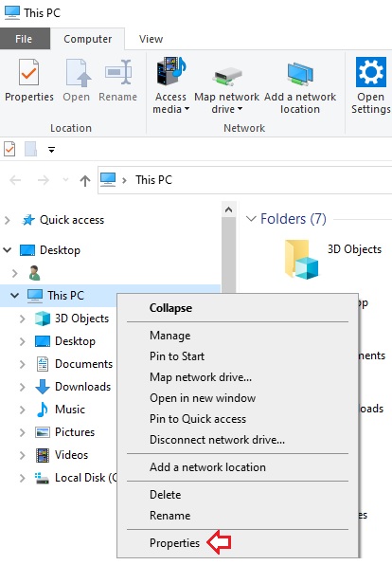Click the Open ribbon icon
Viewport: 392px width, 565px height.
tap(78, 72)
